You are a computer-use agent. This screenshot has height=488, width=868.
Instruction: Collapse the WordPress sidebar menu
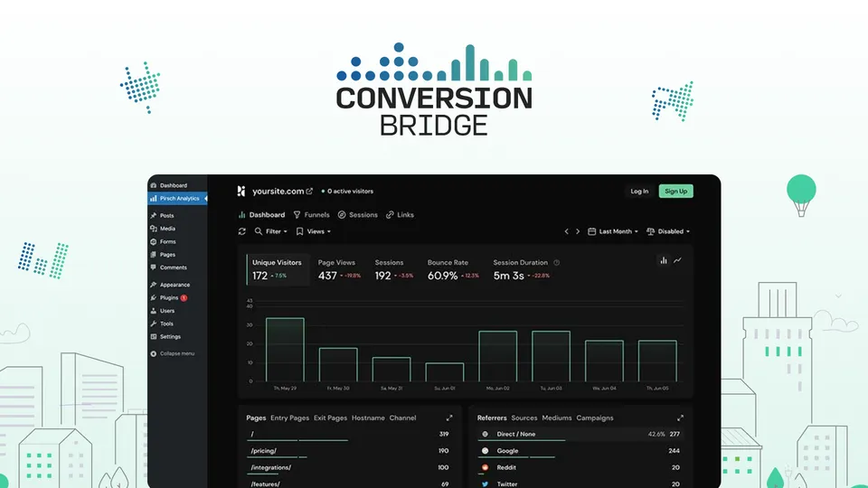pyautogui.click(x=177, y=353)
